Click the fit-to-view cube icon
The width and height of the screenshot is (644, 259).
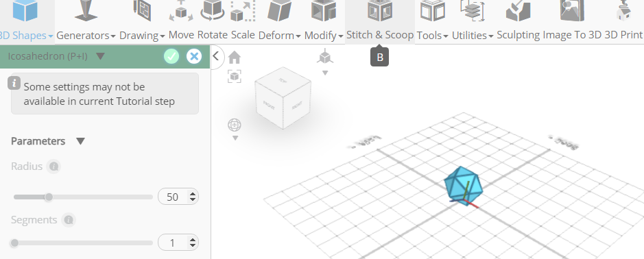click(x=235, y=76)
